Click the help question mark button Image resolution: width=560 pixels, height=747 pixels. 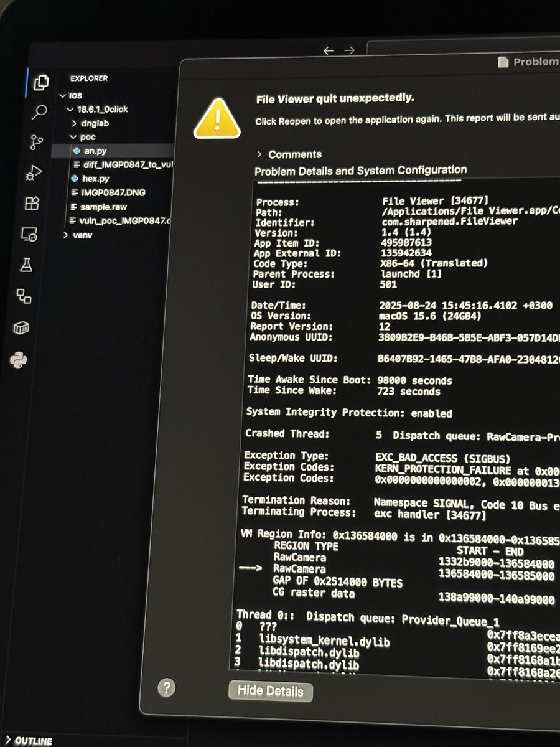[166, 687]
